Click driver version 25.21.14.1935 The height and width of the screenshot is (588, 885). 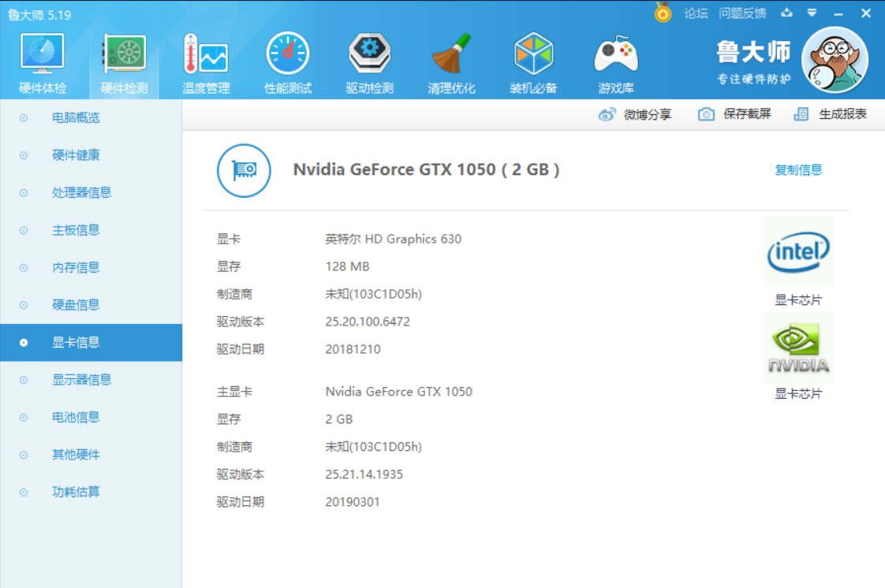point(364,474)
